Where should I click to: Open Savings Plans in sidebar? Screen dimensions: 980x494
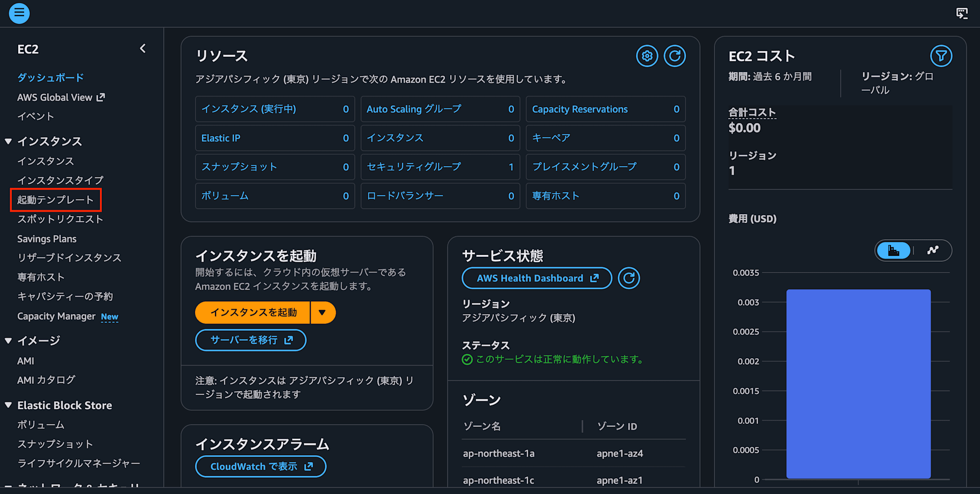tap(47, 239)
